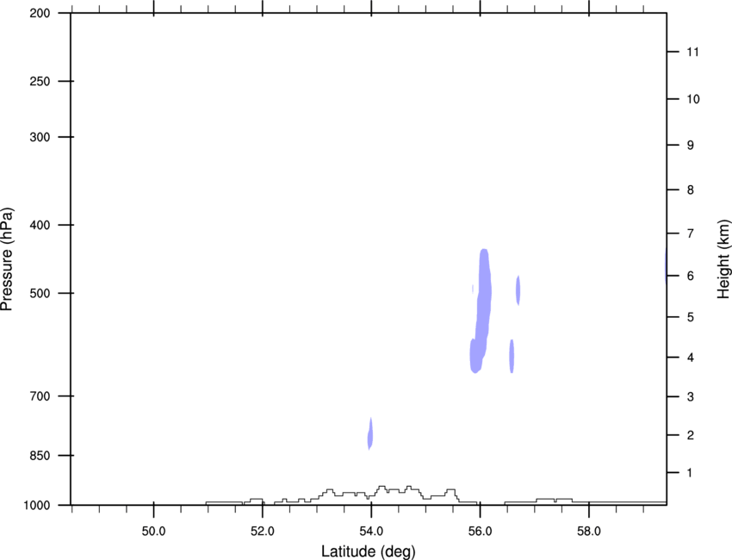
Task: Click the 400 pressure tick label
Action: (40, 225)
